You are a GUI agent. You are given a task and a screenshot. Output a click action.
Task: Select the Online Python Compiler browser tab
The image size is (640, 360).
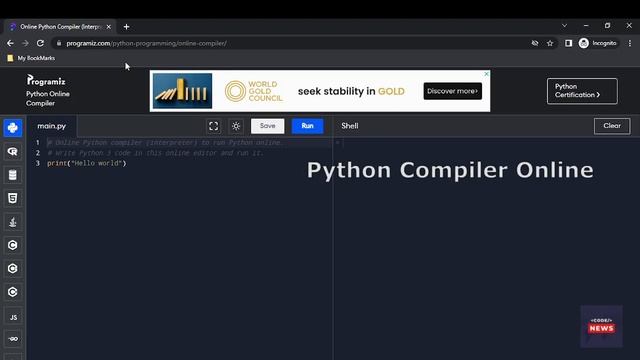[60, 27]
